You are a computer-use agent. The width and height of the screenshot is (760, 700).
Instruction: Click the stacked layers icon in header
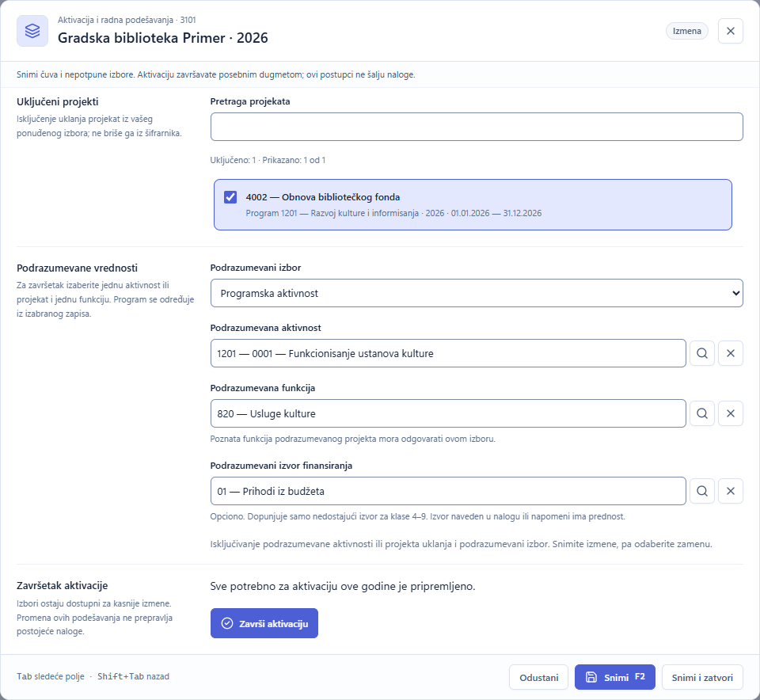click(32, 31)
